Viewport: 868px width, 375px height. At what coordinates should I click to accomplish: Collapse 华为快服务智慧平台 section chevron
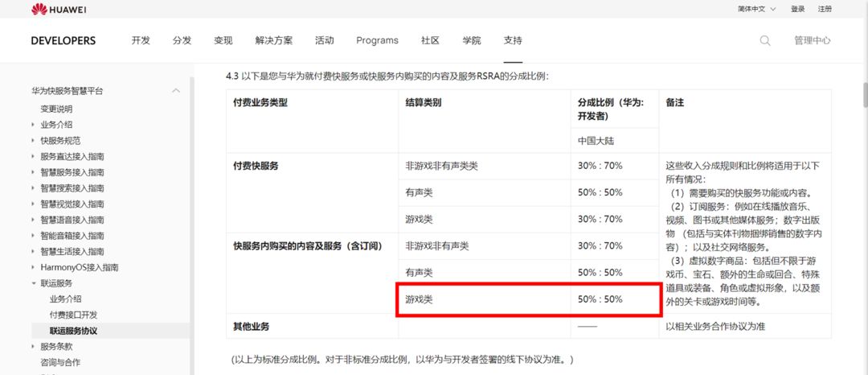point(176,91)
